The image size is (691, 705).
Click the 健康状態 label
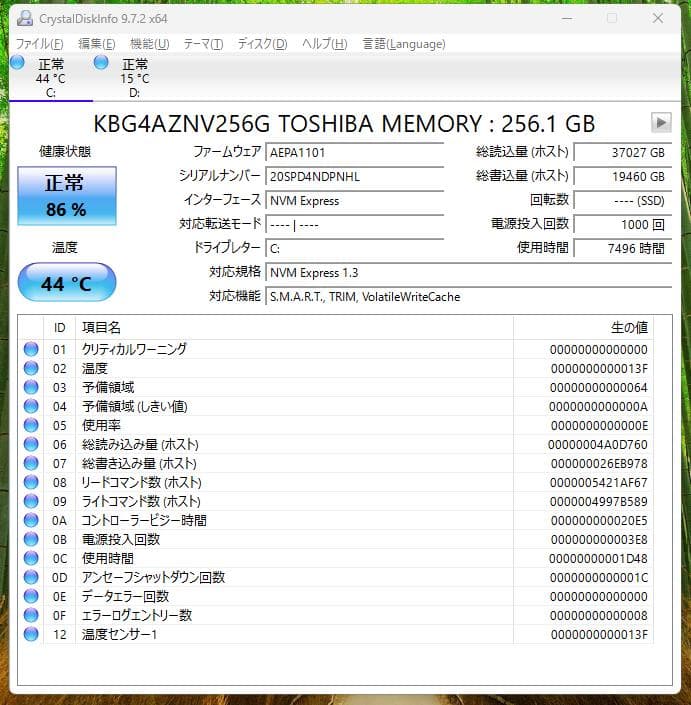click(65, 151)
